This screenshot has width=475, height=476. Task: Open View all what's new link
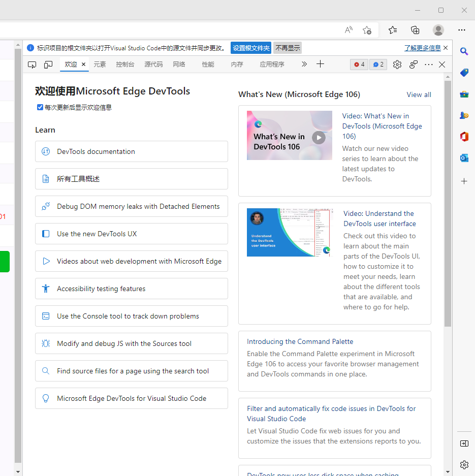(419, 94)
